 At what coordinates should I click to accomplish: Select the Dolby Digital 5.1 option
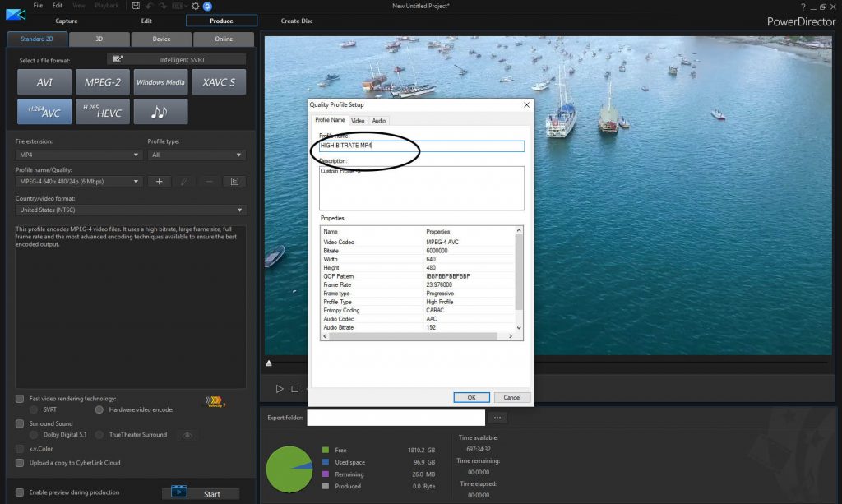pos(34,435)
